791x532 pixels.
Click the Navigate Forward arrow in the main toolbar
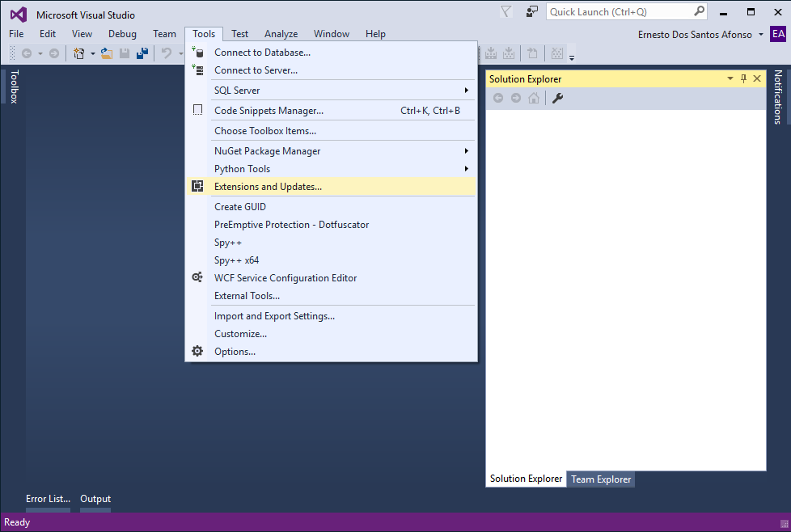[x=54, y=53]
